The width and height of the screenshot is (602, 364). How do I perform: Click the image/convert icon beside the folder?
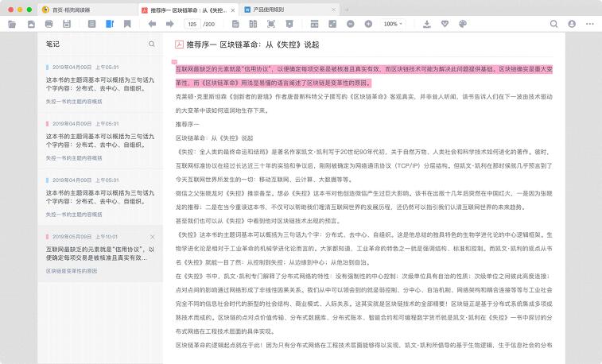31,24
